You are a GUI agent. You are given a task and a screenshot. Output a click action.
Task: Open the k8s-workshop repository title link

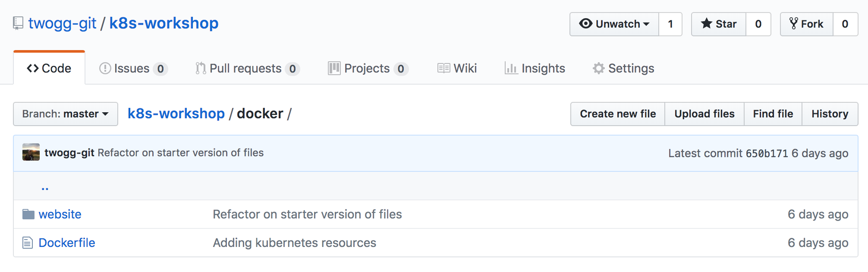(164, 23)
